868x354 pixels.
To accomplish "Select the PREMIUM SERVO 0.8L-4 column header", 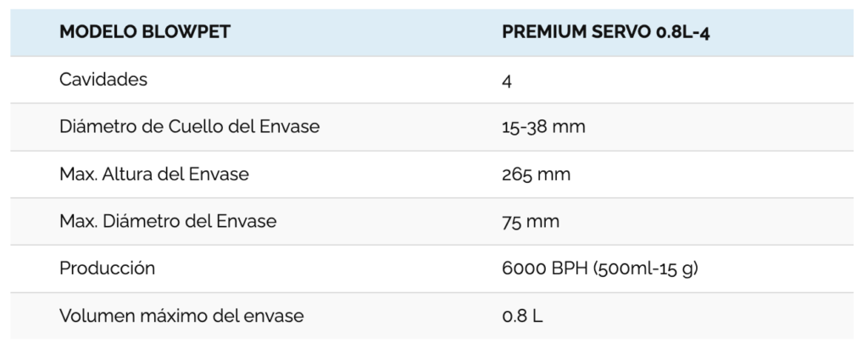I will [x=606, y=32].
